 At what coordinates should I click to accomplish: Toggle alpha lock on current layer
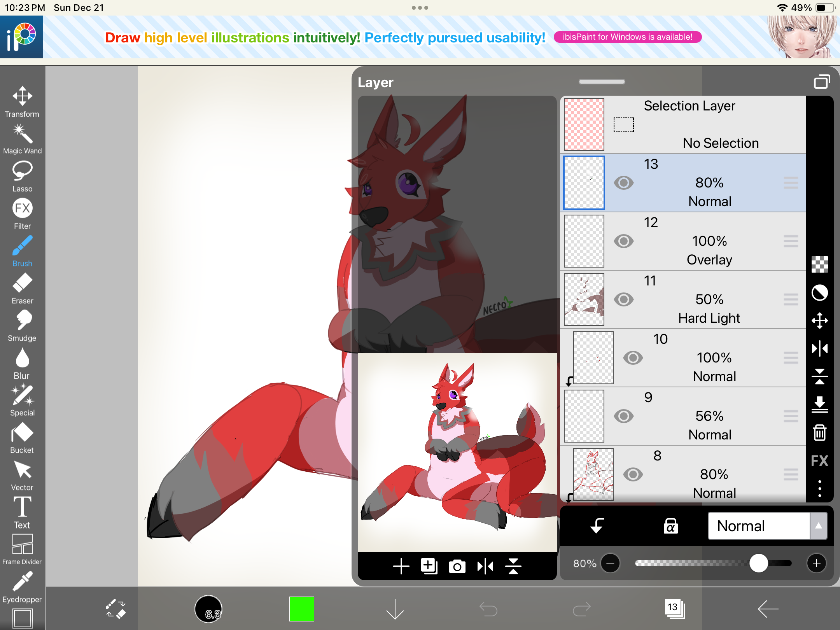[670, 526]
